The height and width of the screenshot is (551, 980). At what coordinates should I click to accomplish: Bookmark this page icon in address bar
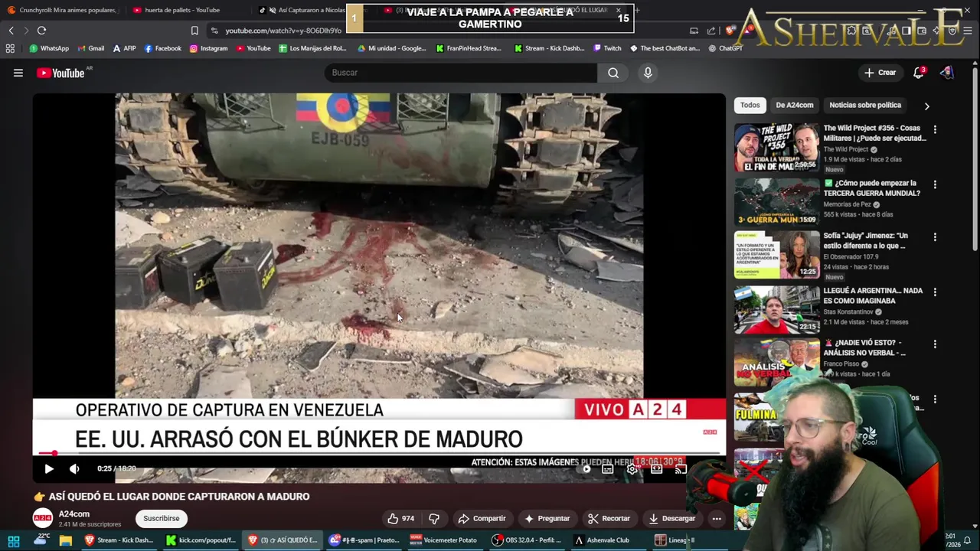[x=194, y=31]
